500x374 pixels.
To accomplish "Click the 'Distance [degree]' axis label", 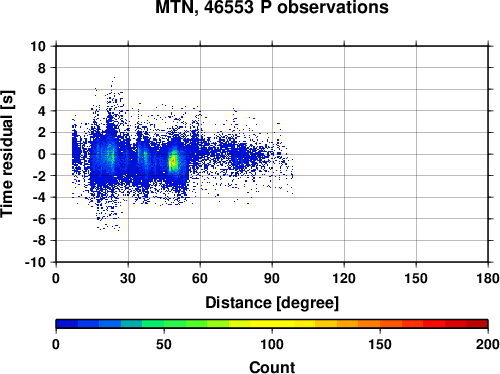I will 272,303.
